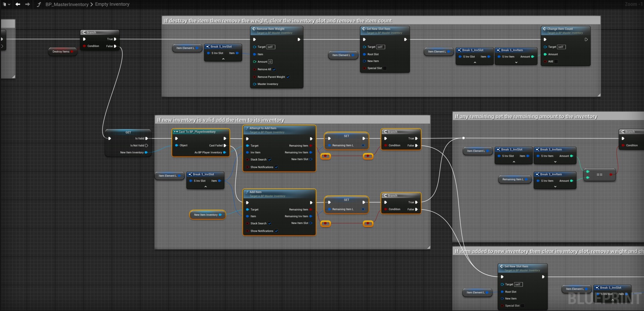This screenshot has height=311, width=644.
Task: Toggle Show Notifications on Add Item node
Action: point(276,231)
